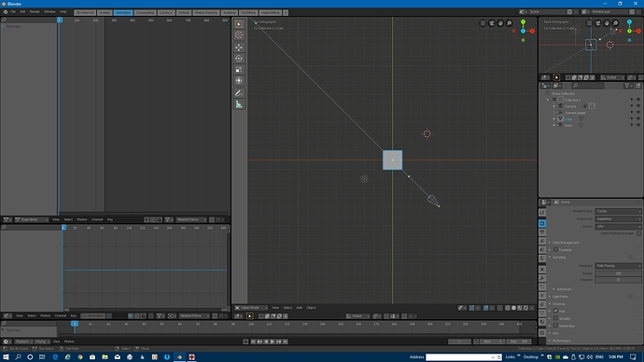Click the Camera object icon in outliner
Image resolution: width=644 pixels, height=362 pixels.
560,106
